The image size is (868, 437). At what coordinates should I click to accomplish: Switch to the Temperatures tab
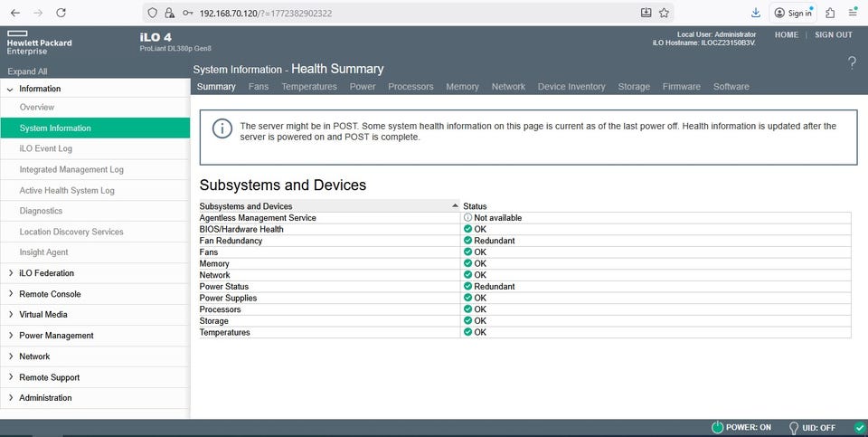coord(308,87)
